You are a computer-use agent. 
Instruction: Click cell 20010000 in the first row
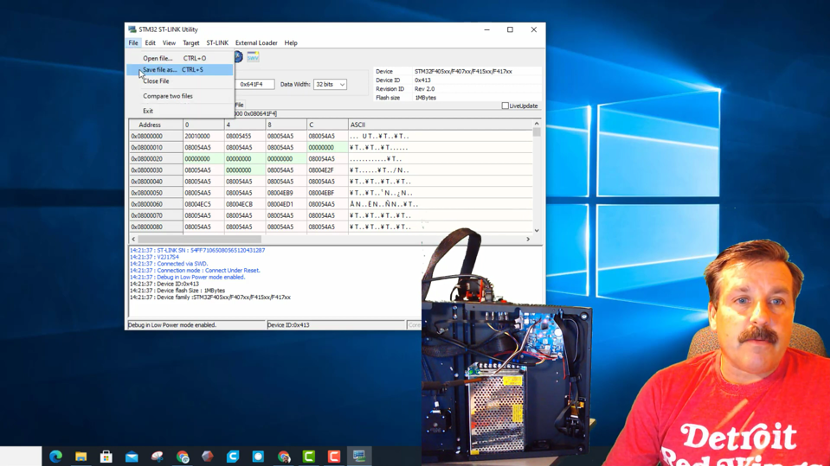click(x=203, y=136)
